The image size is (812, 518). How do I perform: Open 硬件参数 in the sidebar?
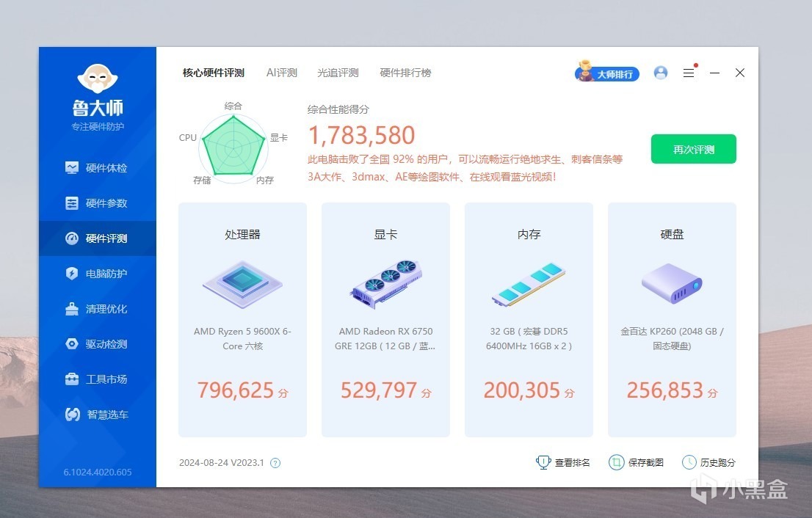tap(98, 203)
